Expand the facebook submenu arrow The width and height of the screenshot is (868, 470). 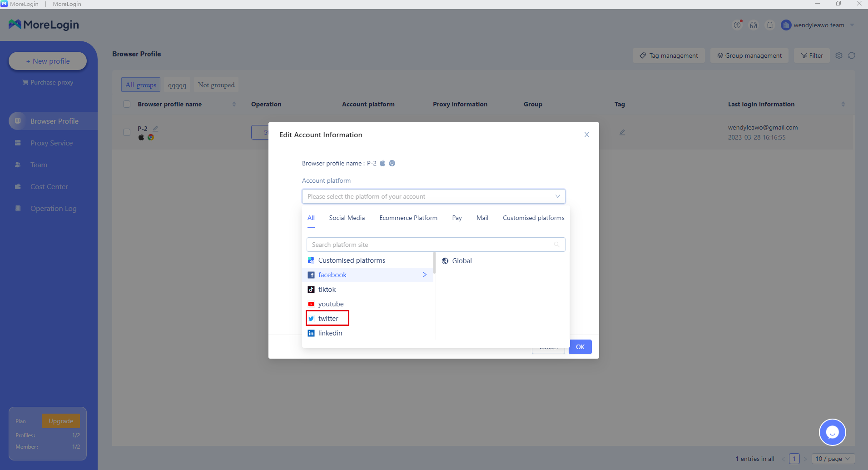[425, 275]
